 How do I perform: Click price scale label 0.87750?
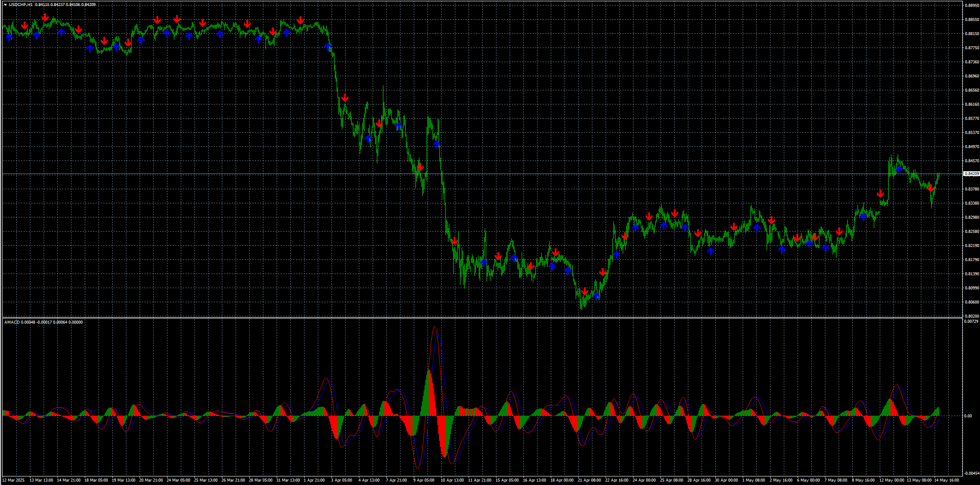(x=971, y=48)
